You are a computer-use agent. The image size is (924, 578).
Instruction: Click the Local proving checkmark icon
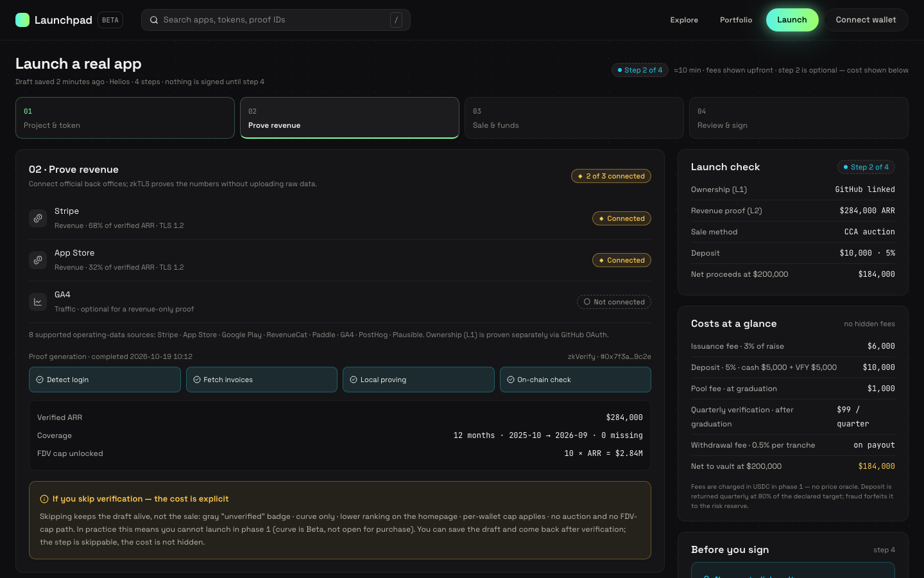click(x=354, y=380)
